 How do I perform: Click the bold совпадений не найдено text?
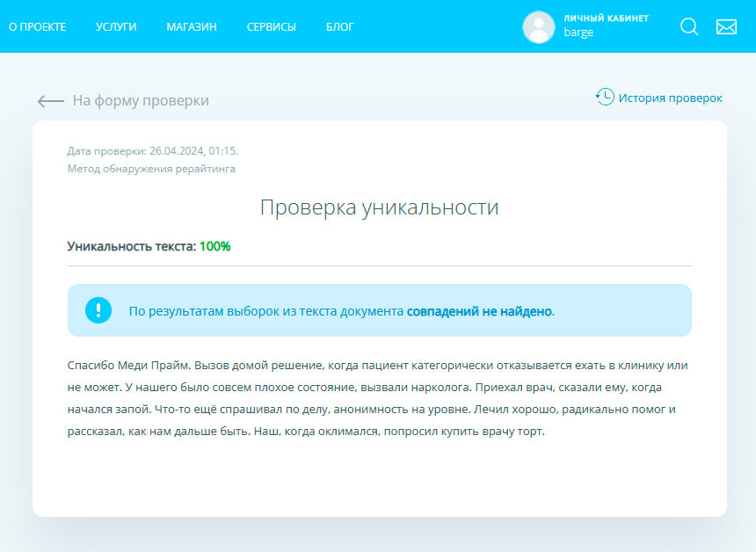479,311
